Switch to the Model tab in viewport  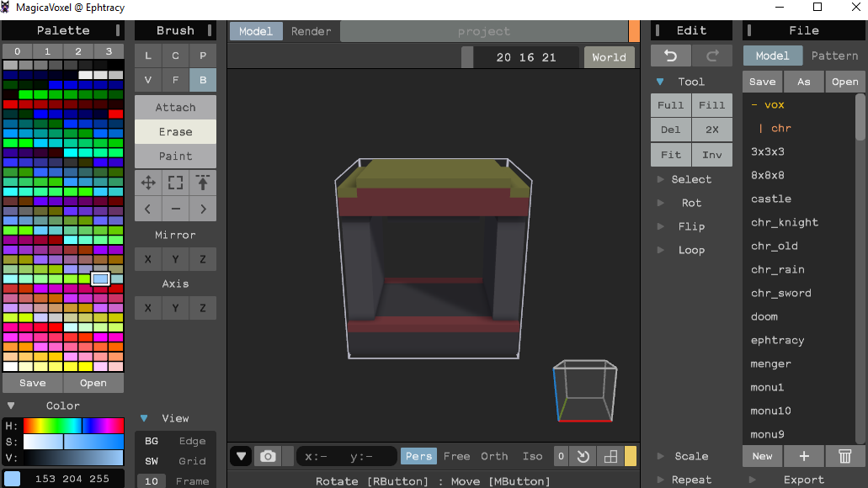(x=256, y=31)
